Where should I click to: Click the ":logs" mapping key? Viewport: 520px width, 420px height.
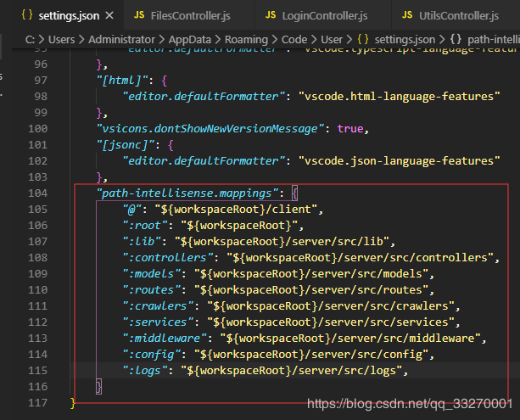[x=145, y=371]
